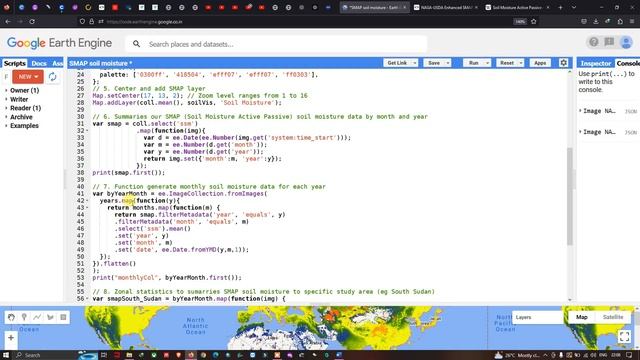The width and height of the screenshot is (640, 360).
Task: Refresh the scripts repository list
Action: click(x=52, y=77)
